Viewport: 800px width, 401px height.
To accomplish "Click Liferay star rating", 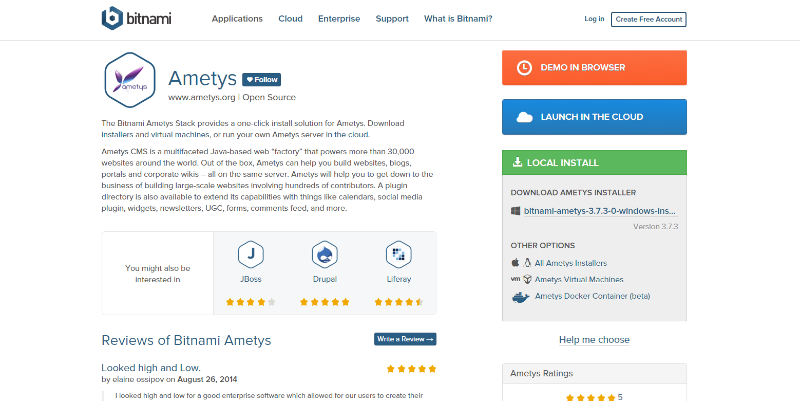I will coord(398,302).
